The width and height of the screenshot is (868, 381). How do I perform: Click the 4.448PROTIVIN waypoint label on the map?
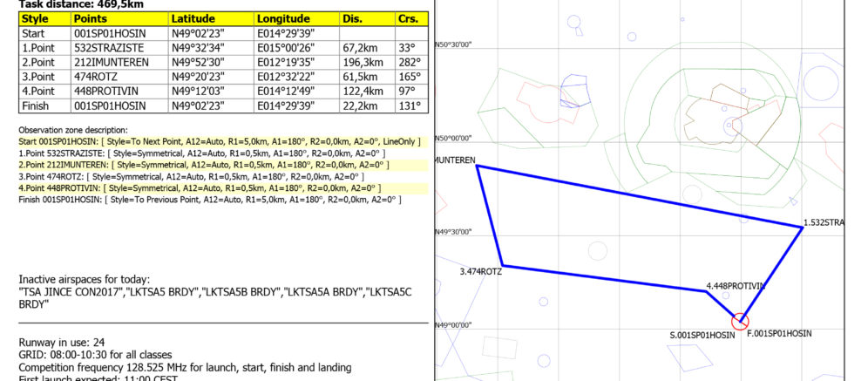(x=736, y=285)
